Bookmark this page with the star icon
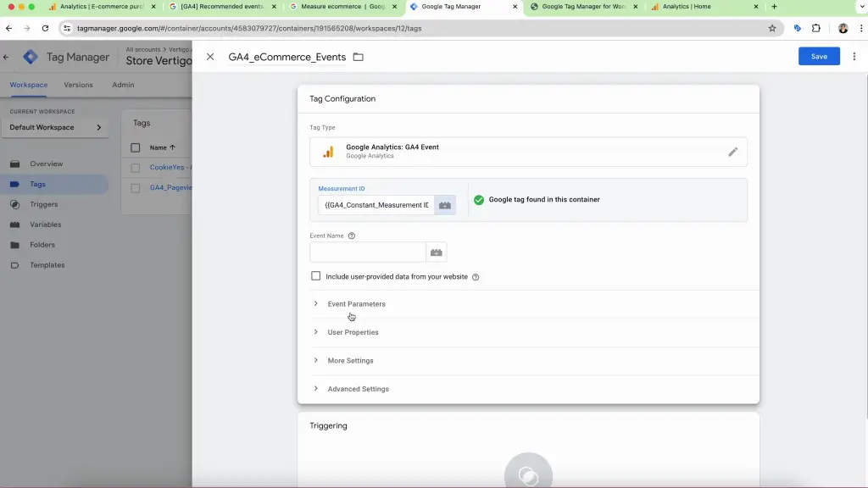This screenshot has height=488, width=868. tap(772, 28)
